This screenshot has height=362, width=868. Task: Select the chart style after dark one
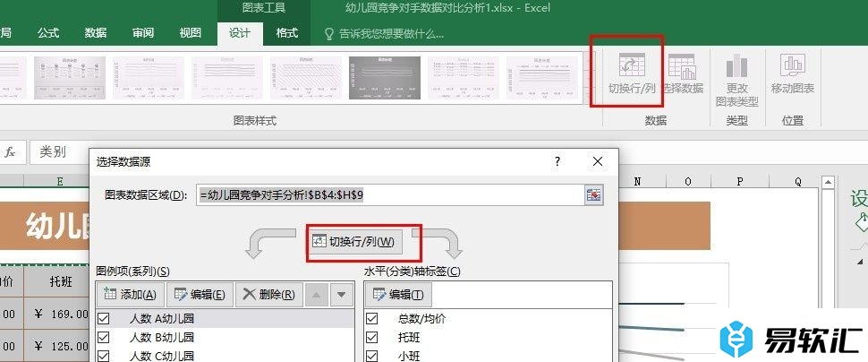click(x=464, y=78)
